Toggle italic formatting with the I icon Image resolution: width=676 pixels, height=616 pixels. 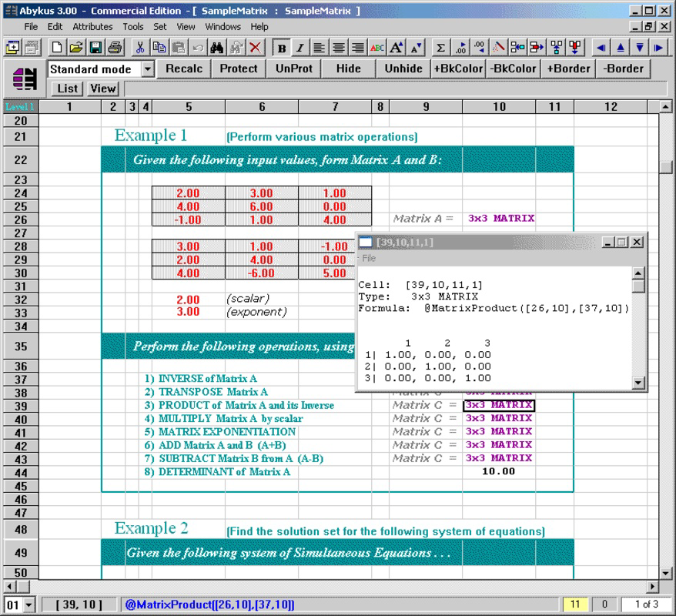300,48
